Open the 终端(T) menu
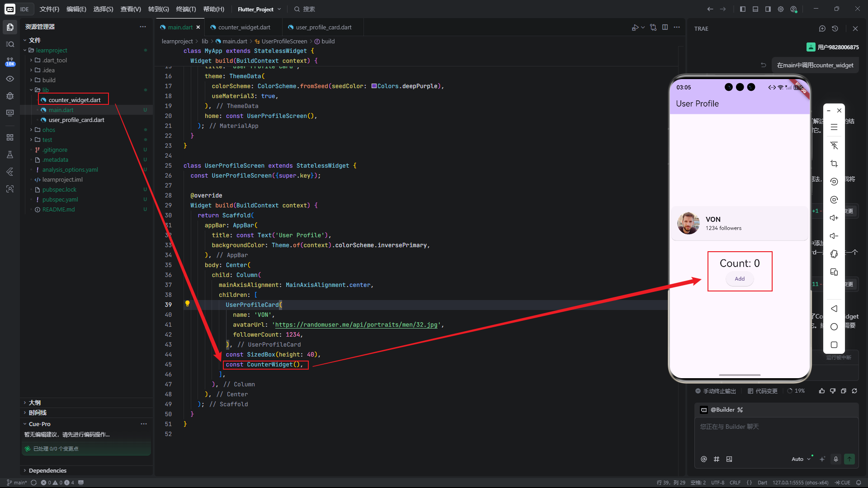Viewport: 868px width, 488px height. 186,9
